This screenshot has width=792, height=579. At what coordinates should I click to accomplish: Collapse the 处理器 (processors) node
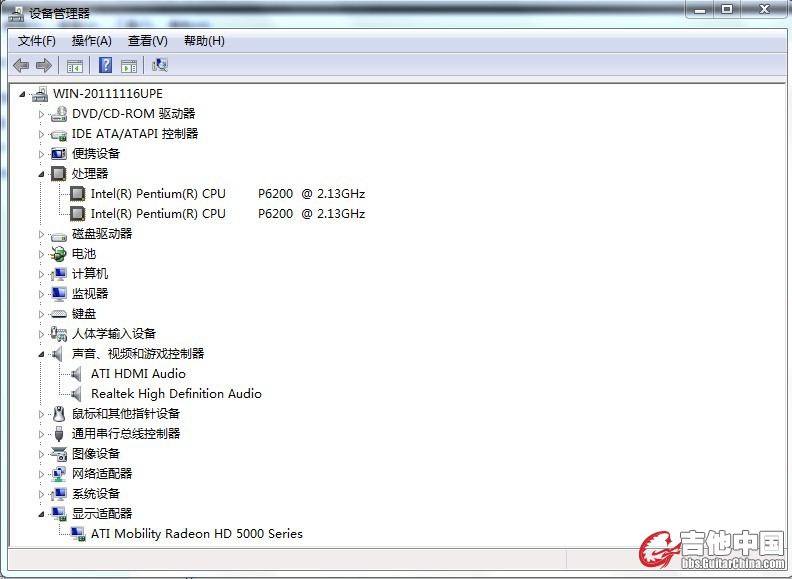42,174
